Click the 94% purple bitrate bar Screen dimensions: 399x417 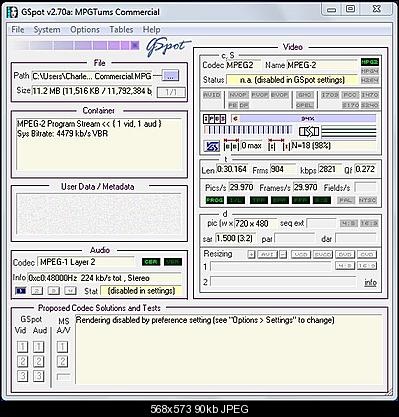[308, 118]
